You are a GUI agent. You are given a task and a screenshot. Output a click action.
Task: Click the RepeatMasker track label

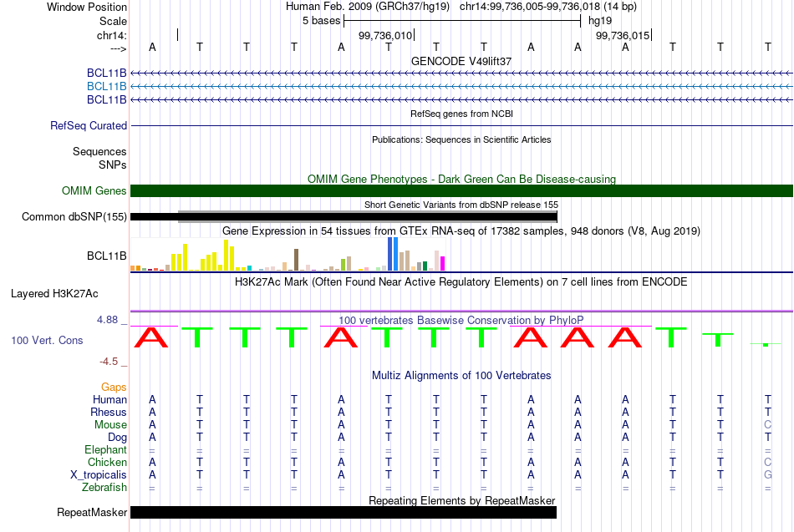(x=92, y=512)
